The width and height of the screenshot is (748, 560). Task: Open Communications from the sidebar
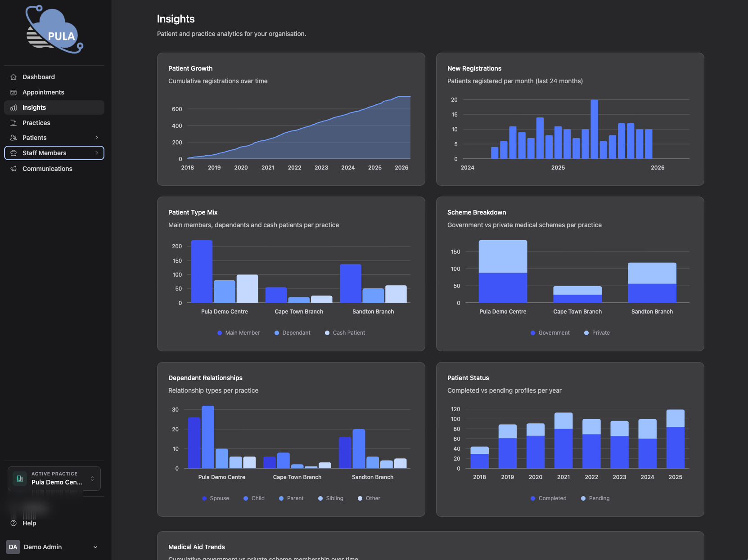pos(54,169)
